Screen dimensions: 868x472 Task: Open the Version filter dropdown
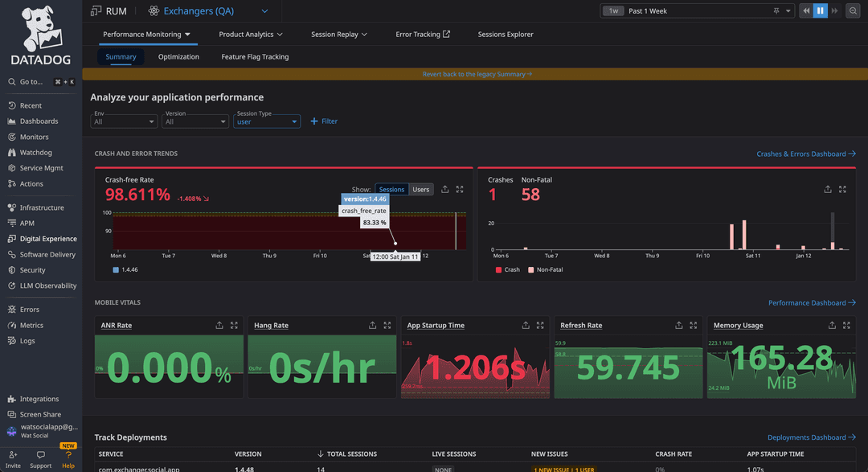[194, 121]
